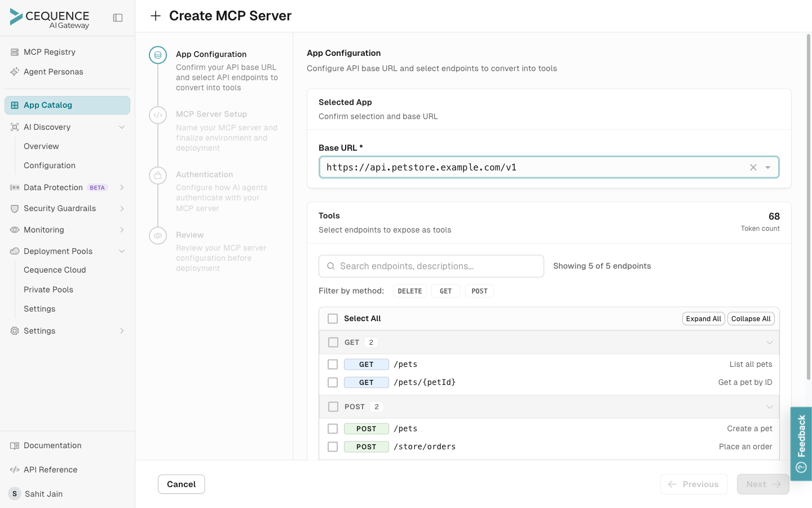This screenshot has width=812, height=508.
Task: Open Cequence Cloud under Deployment Pools
Action: pyautogui.click(x=55, y=270)
